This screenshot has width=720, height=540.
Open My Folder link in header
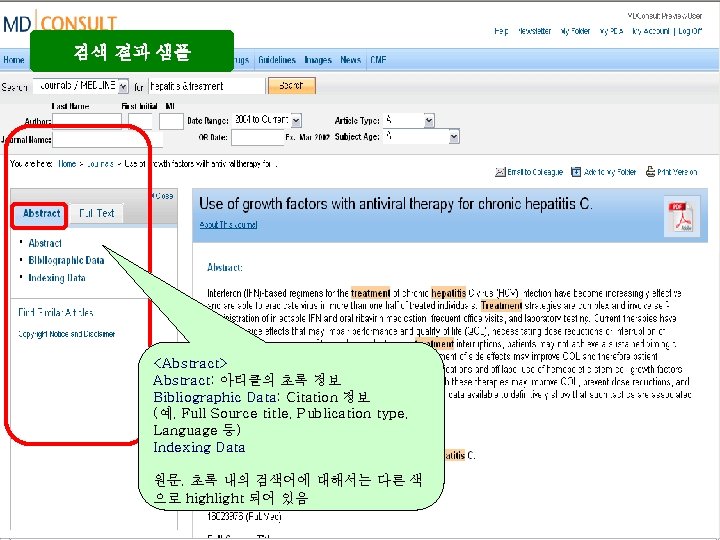click(x=575, y=31)
